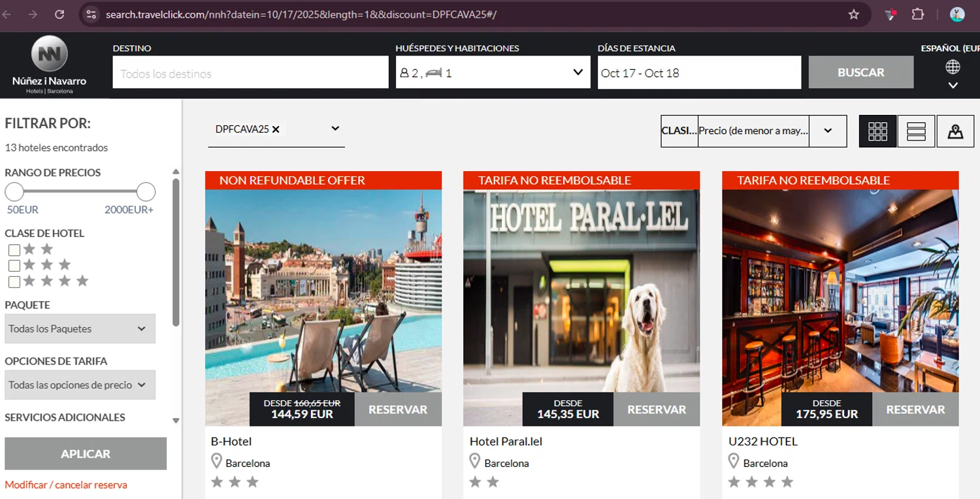Open U232 HOTEL name link
Screen dimensions: 980x499
(x=763, y=442)
